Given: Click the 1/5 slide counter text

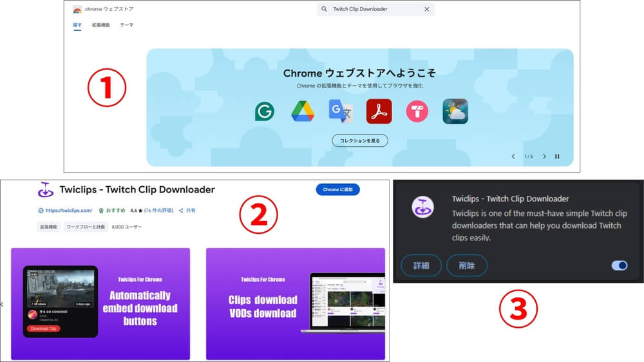Looking at the screenshot, I should pos(529,157).
